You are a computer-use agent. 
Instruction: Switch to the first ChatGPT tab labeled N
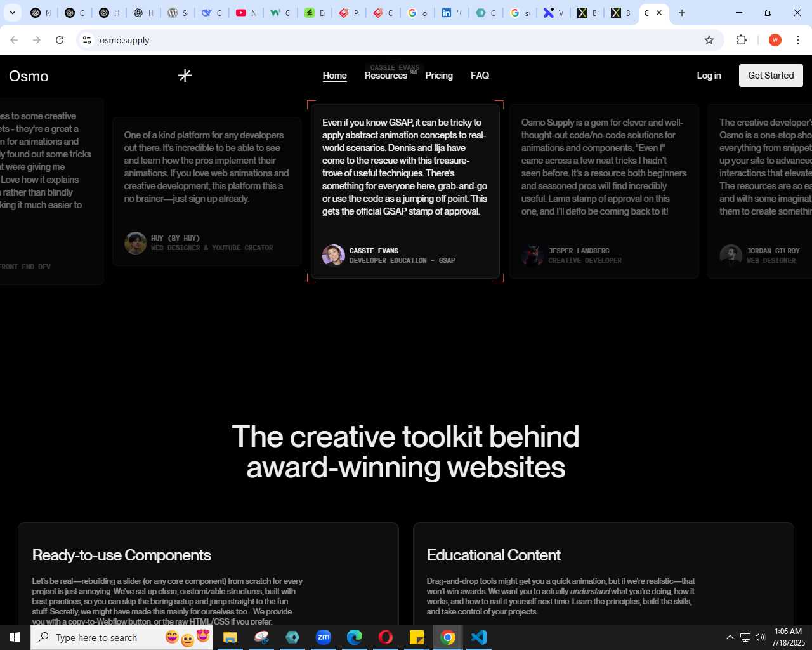click(41, 13)
